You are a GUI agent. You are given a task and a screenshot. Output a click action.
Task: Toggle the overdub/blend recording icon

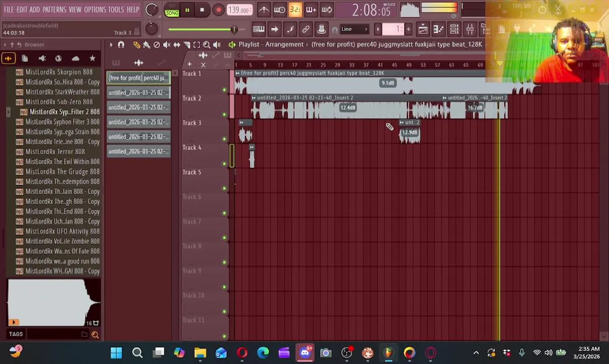tap(311, 10)
